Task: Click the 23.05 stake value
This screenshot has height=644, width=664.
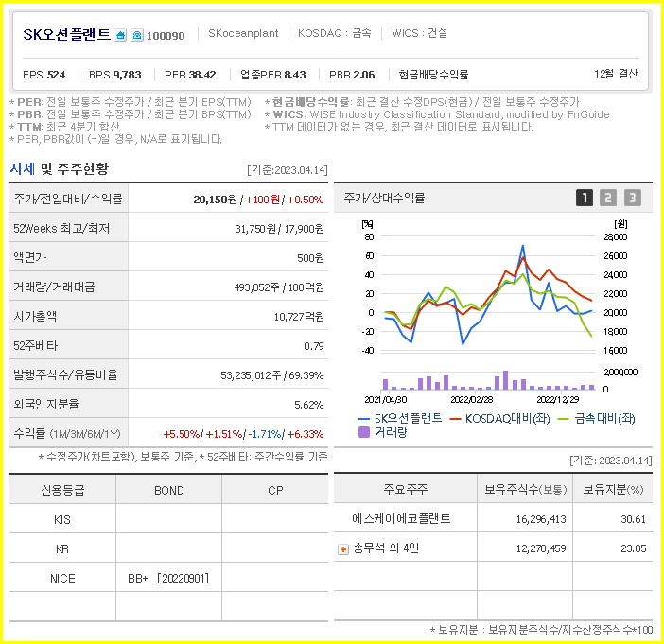Action: pos(633,549)
